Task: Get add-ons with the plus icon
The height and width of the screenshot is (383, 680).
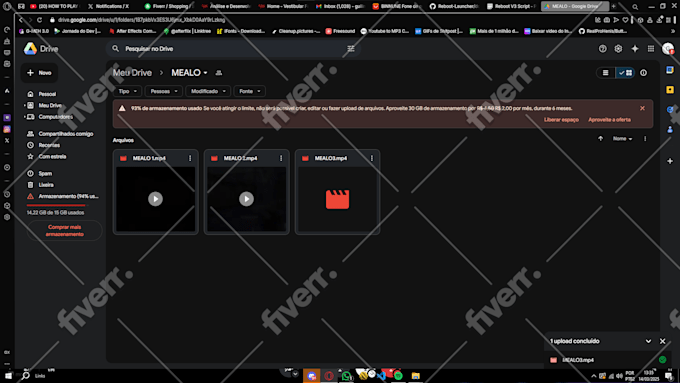Action: pyautogui.click(x=670, y=161)
